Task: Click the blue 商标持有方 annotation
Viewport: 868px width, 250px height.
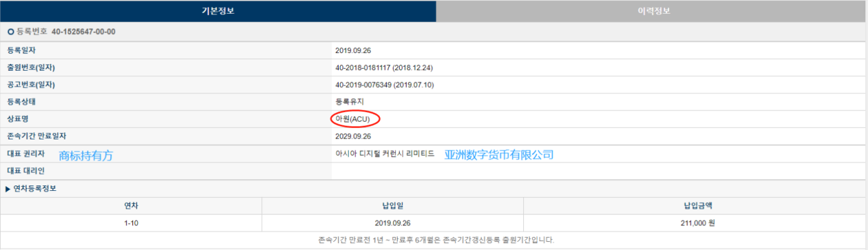Action: click(86, 156)
